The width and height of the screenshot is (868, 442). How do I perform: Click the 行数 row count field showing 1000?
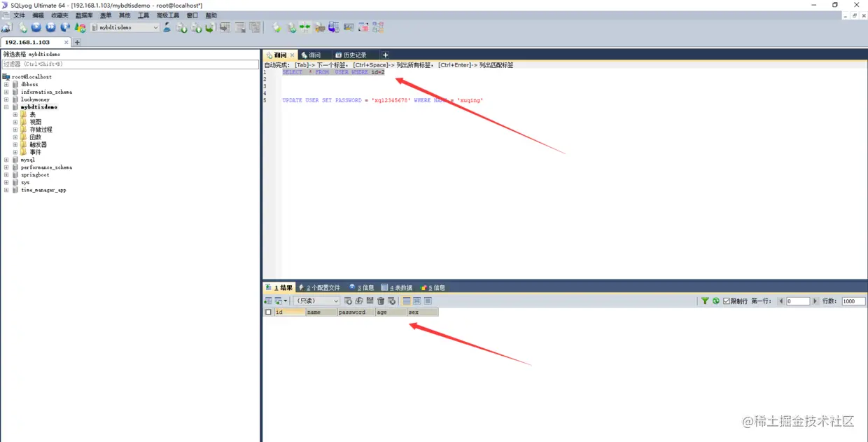[x=853, y=301]
